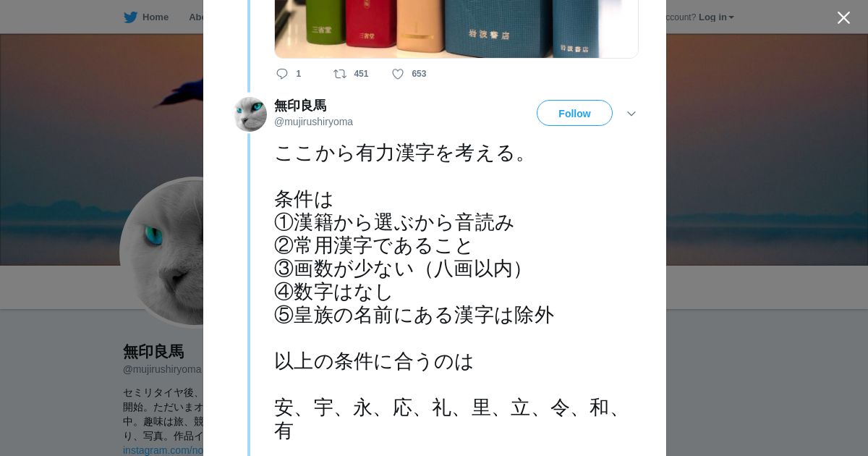Open the Log in dropdown

click(x=716, y=17)
